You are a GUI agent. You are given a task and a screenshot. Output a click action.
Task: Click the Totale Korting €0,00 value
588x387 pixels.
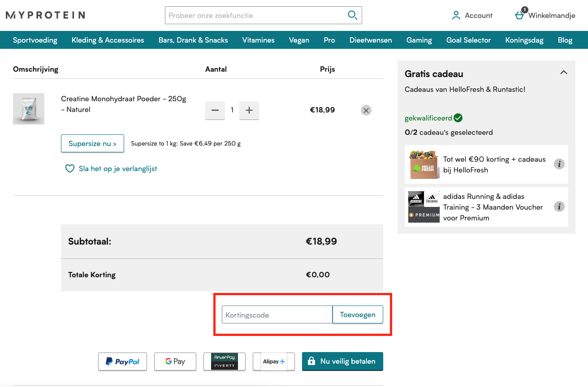click(318, 275)
